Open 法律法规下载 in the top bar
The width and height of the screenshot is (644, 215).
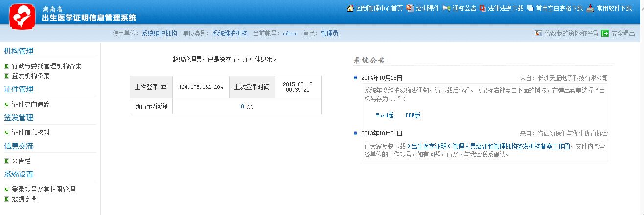(x=506, y=8)
